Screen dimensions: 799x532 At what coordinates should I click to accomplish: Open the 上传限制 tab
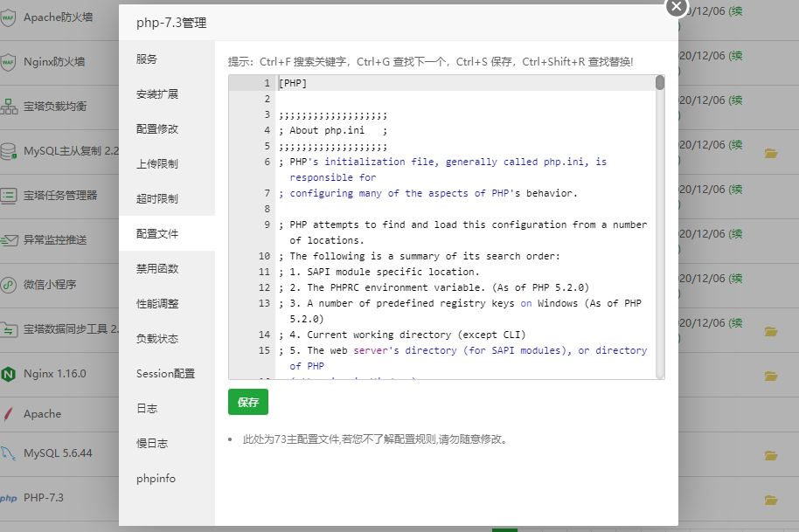pyautogui.click(x=167, y=164)
